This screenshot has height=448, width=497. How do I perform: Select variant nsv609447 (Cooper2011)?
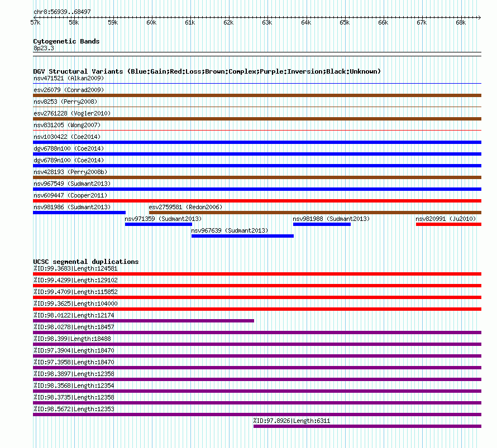(x=70, y=195)
